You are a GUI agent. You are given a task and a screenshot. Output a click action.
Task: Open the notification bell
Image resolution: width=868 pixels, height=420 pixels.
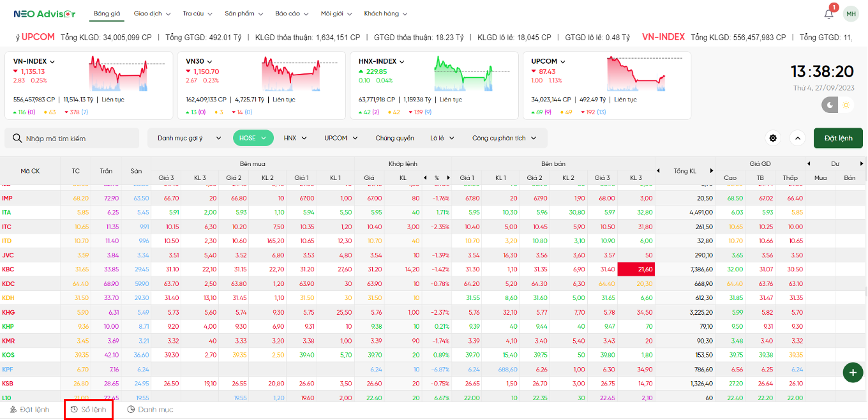tap(828, 13)
